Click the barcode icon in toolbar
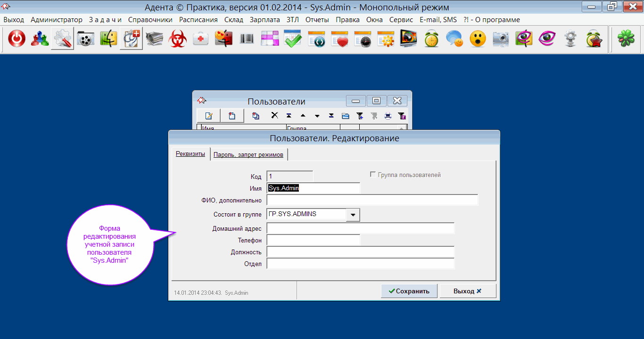Image resolution: width=644 pixels, height=339 pixels. click(x=247, y=40)
